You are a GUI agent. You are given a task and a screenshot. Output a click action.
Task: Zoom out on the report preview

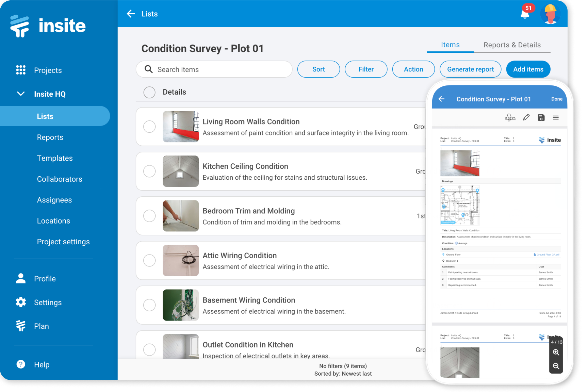click(x=556, y=366)
